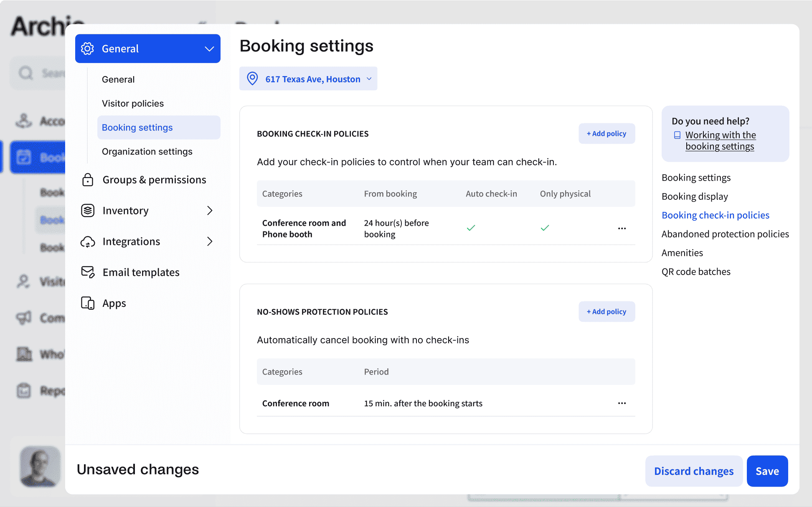Image resolution: width=812 pixels, height=507 pixels.
Task: Open the Booking check-in policies help link
Action: click(716, 215)
